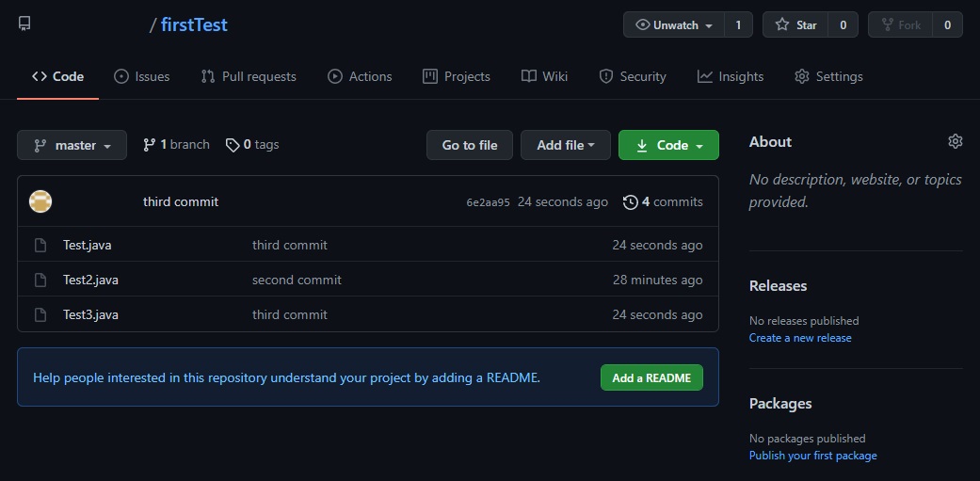Click the history clock icon beside 4 commits

pos(631,202)
